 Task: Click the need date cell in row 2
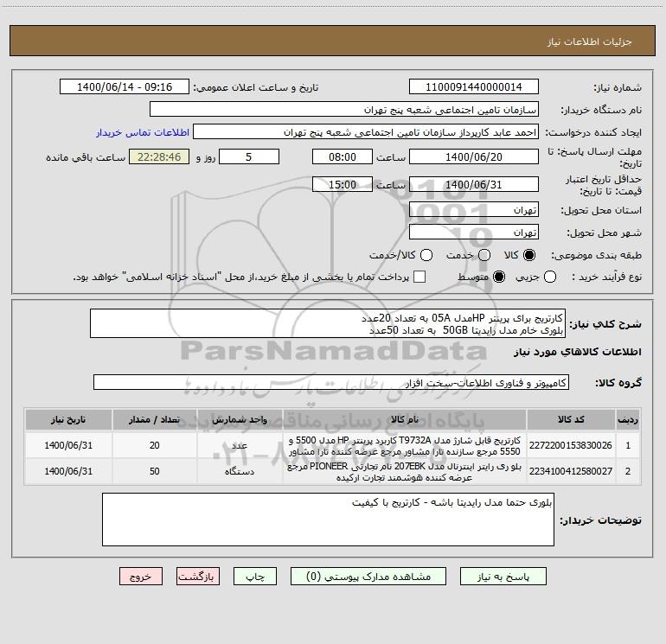[x=68, y=471]
